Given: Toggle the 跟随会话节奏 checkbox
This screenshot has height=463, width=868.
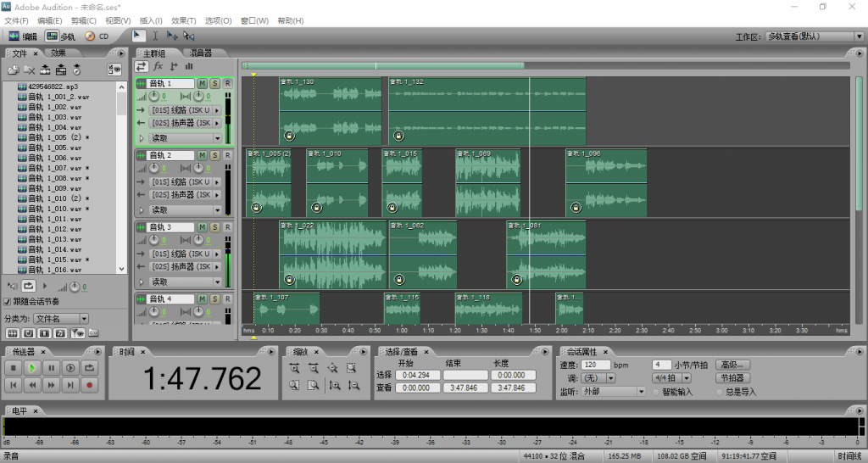Looking at the screenshot, I should point(8,301).
